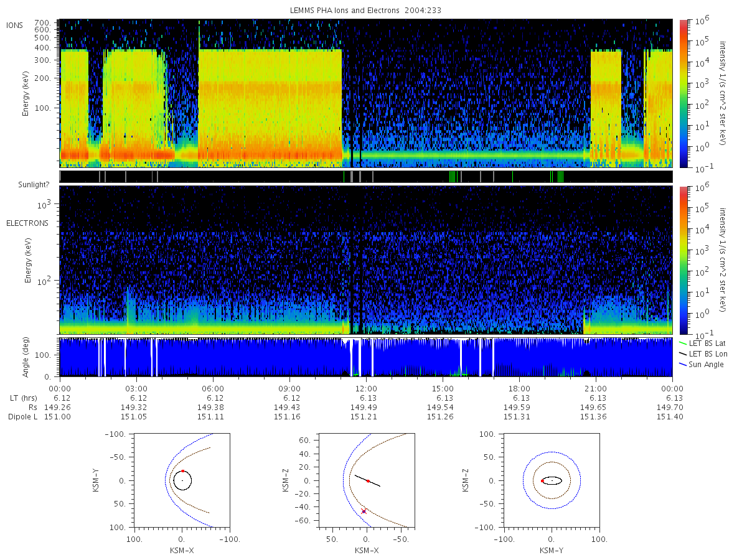
Task: Click the Angle (deg) axis label
Action: [x=28, y=358]
